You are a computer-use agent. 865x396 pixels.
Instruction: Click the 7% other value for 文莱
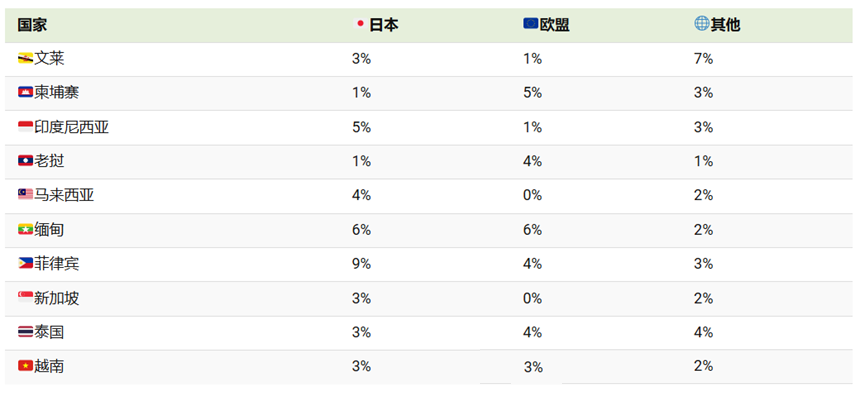click(x=703, y=58)
